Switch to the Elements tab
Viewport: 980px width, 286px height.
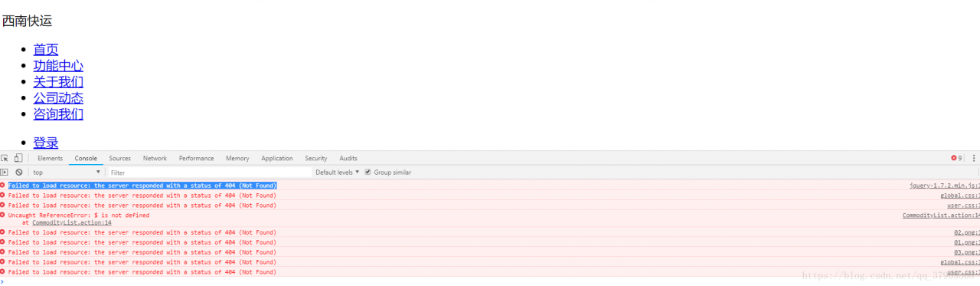[50, 158]
